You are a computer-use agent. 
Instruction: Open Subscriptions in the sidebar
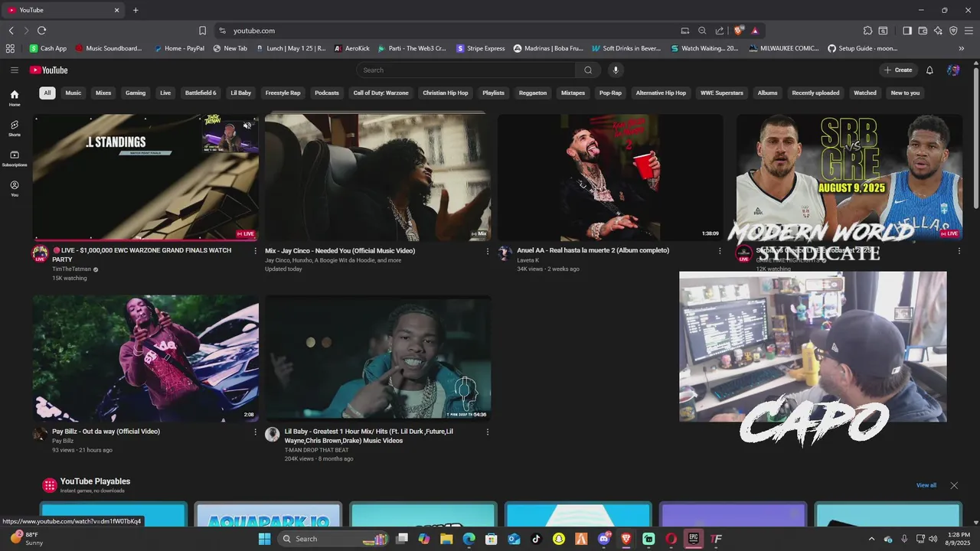pyautogui.click(x=15, y=158)
